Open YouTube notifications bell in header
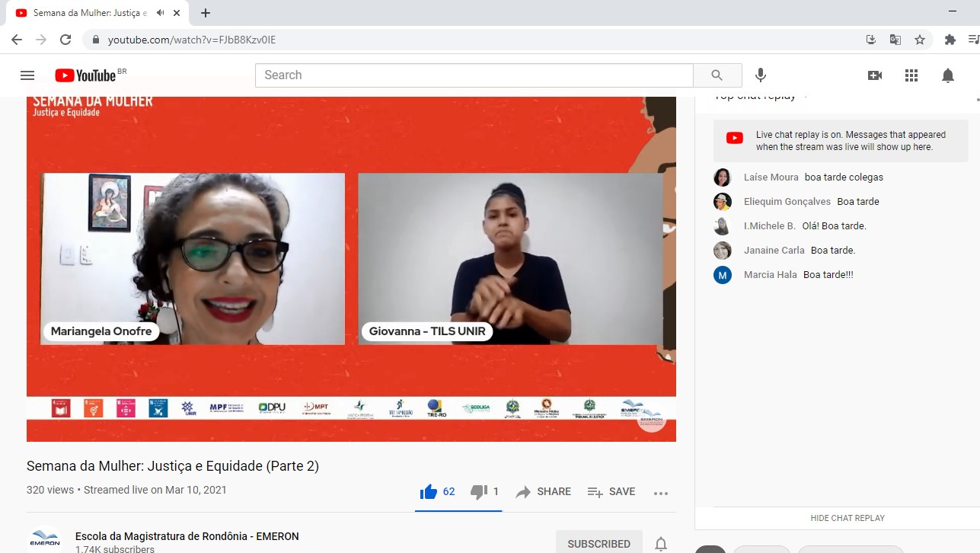The image size is (980, 553). pos(948,75)
